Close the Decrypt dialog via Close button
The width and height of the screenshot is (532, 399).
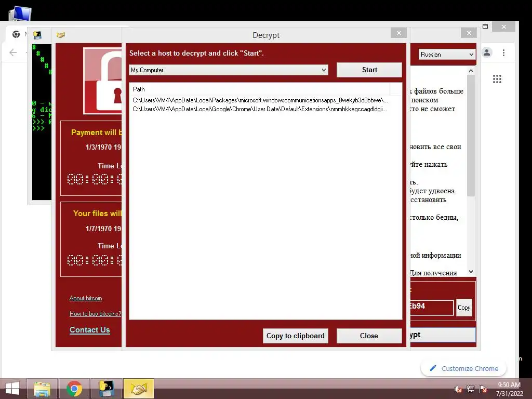pos(369,336)
